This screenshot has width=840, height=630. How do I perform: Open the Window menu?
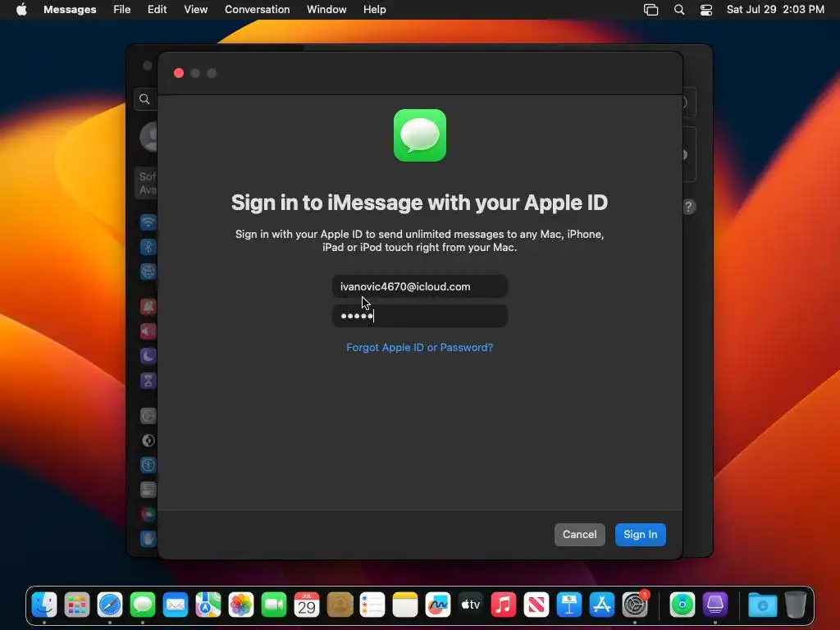pos(326,10)
